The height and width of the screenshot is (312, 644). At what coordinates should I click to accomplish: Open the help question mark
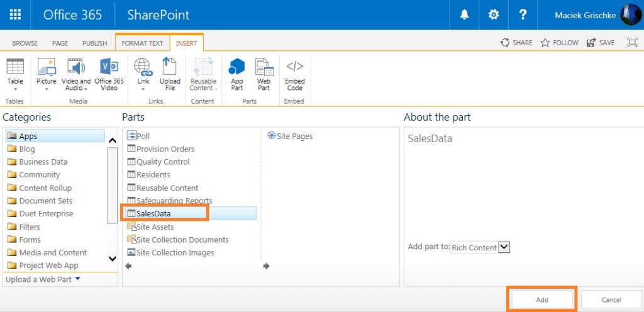[523, 14]
